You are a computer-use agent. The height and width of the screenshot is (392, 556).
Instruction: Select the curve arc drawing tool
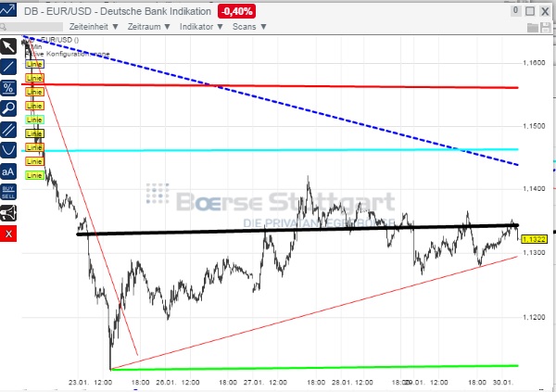pos(8,150)
